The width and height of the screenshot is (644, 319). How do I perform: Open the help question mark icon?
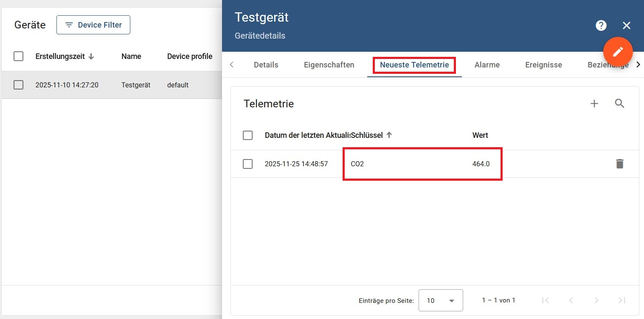(601, 25)
